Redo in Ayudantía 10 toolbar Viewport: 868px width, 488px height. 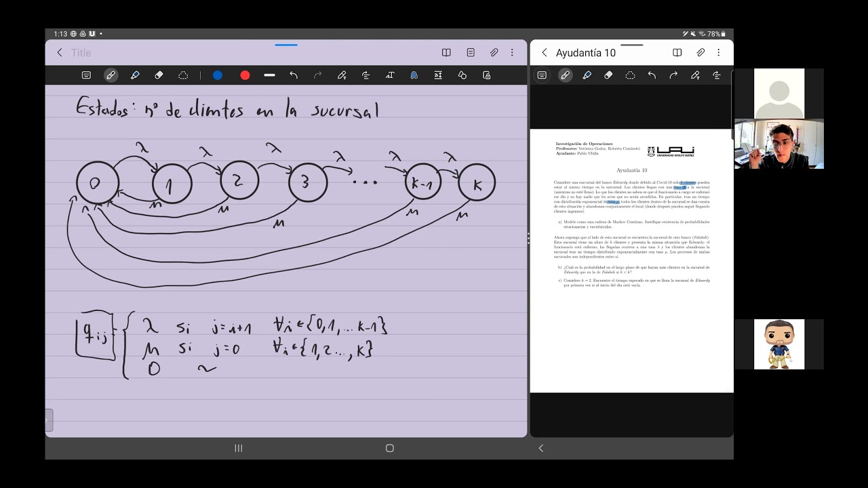tap(673, 75)
